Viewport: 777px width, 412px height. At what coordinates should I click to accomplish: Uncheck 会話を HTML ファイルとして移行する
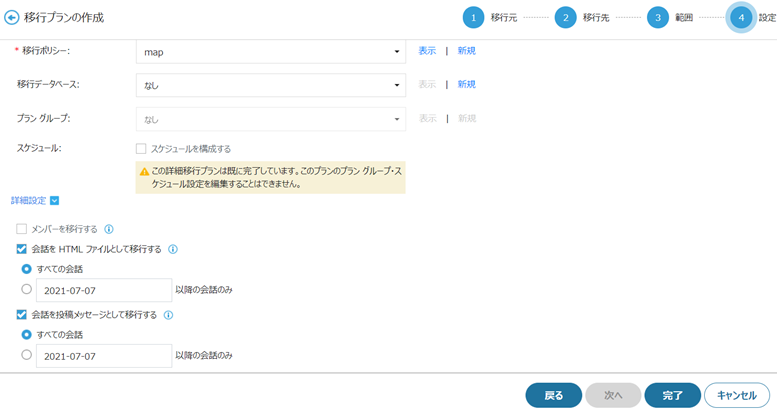[21, 249]
